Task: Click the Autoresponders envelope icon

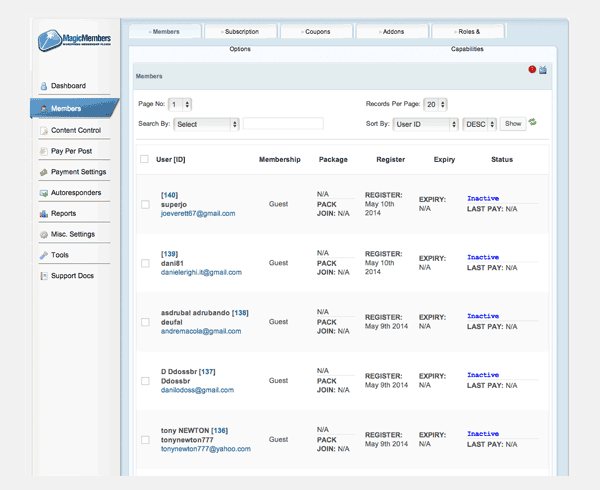Action: click(43, 193)
